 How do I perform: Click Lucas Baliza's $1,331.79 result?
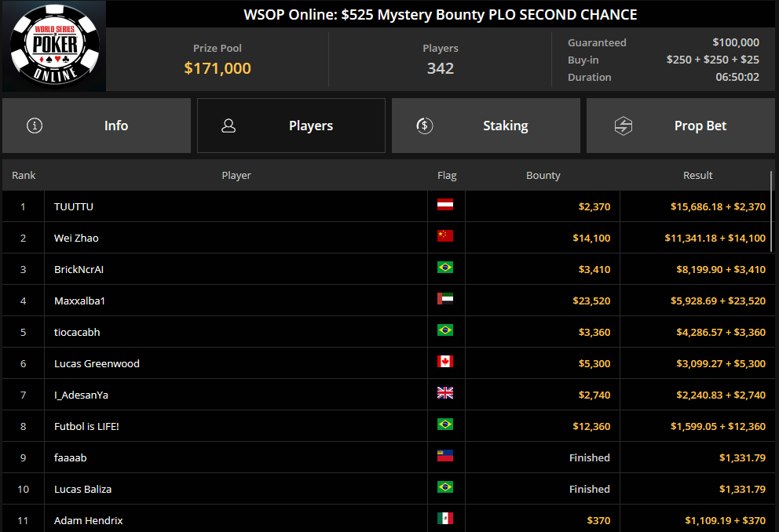tap(742, 489)
